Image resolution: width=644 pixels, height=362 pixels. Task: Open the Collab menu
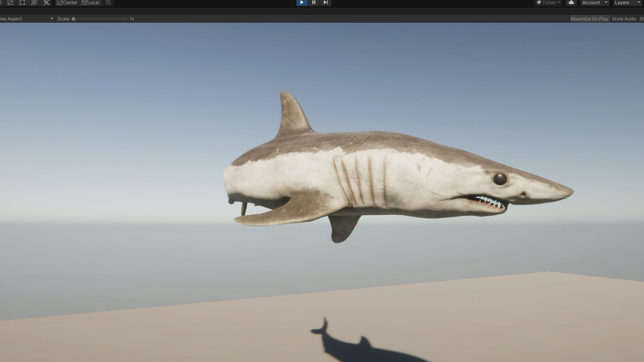[x=548, y=3]
